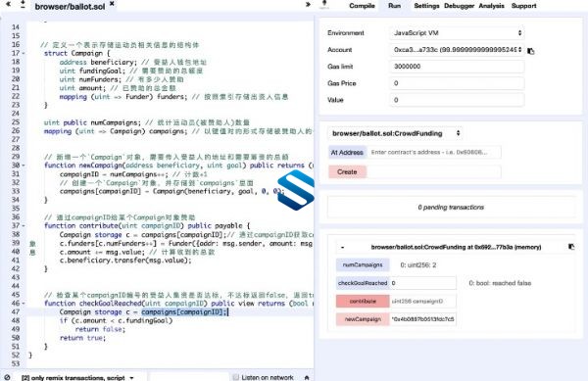Click the contribute function button
This screenshot has width=588, height=381.
pos(363,302)
